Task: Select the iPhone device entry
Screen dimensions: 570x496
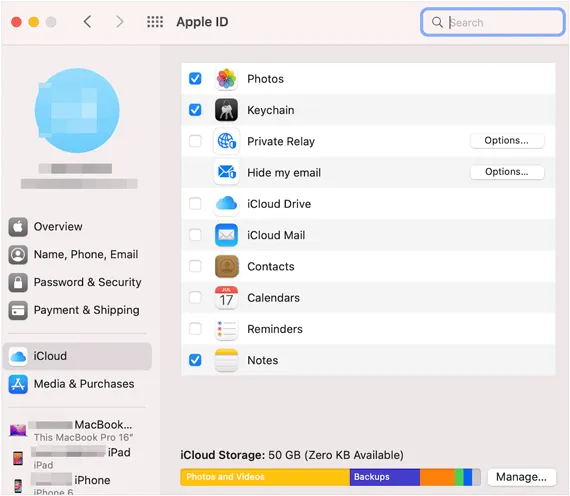Action: coord(77,485)
